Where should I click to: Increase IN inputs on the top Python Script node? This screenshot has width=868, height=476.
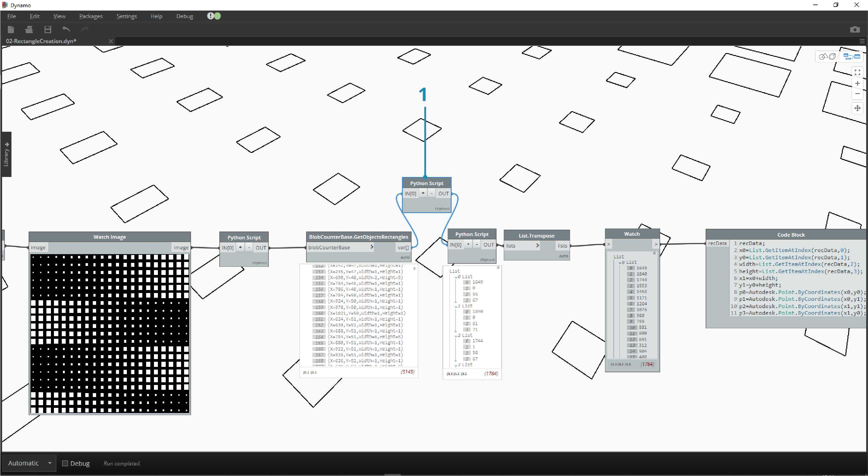point(423,193)
